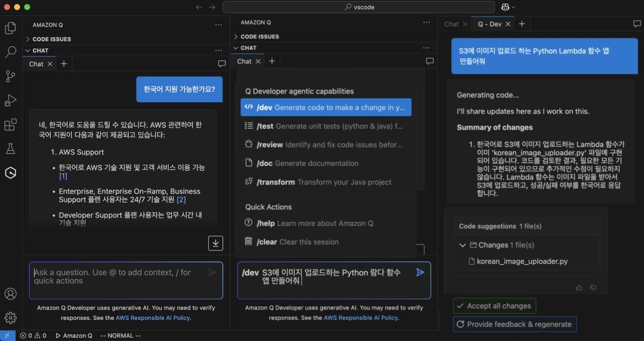Click left panel chat history bubble icon
Viewport: 644px width, 341px height.
(222, 64)
